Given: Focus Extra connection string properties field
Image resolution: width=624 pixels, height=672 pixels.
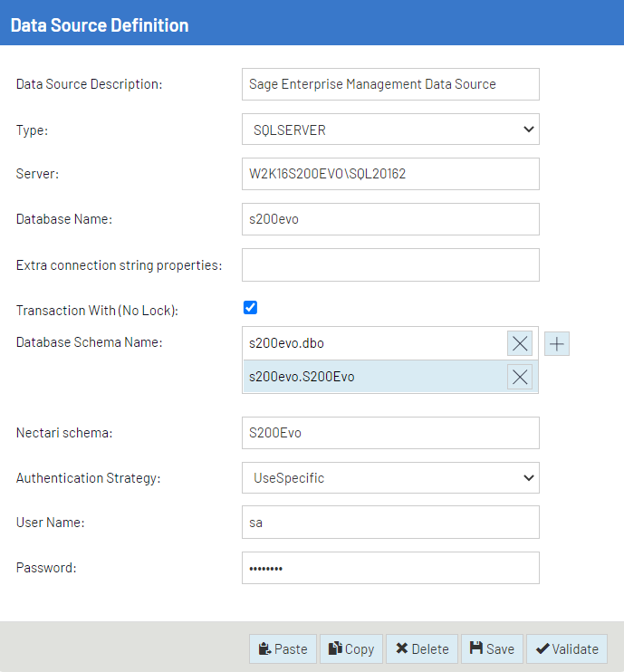Looking at the screenshot, I should tap(390, 264).
